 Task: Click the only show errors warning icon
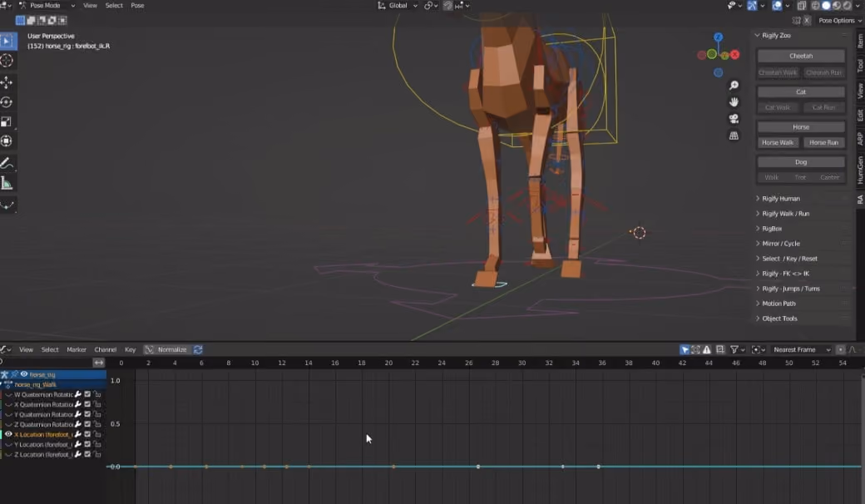(707, 349)
